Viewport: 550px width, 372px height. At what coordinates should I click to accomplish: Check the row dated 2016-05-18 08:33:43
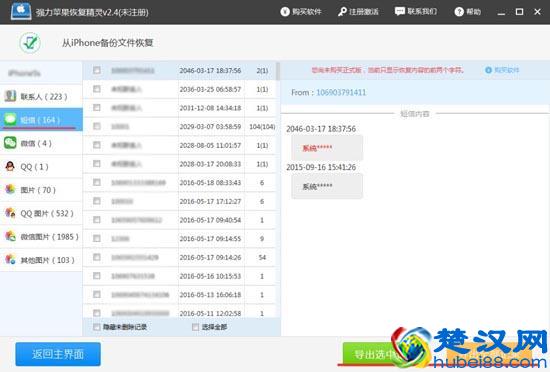tap(97, 182)
